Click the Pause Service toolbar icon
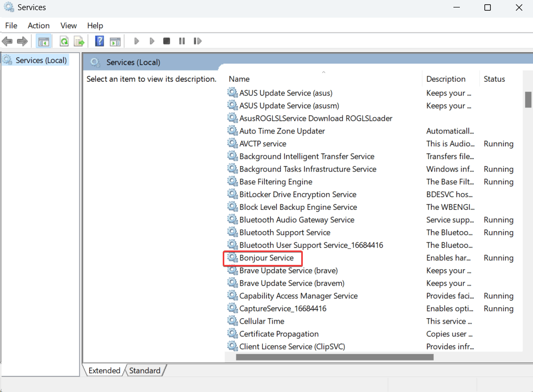Image resolution: width=533 pixels, height=392 pixels. (x=182, y=41)
